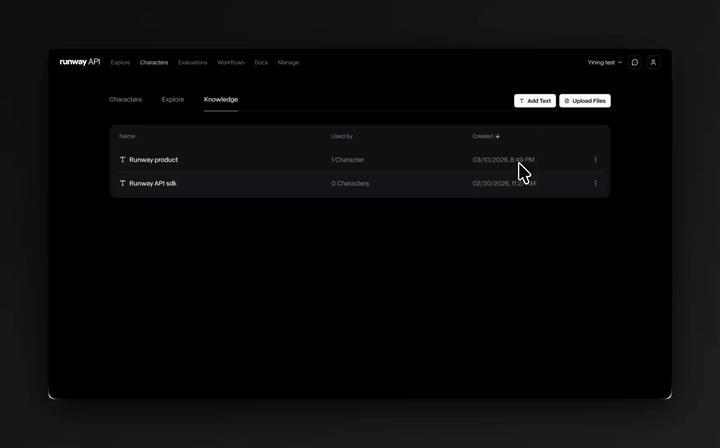Open Evaluations in top navigation

(x=192, y=62)
